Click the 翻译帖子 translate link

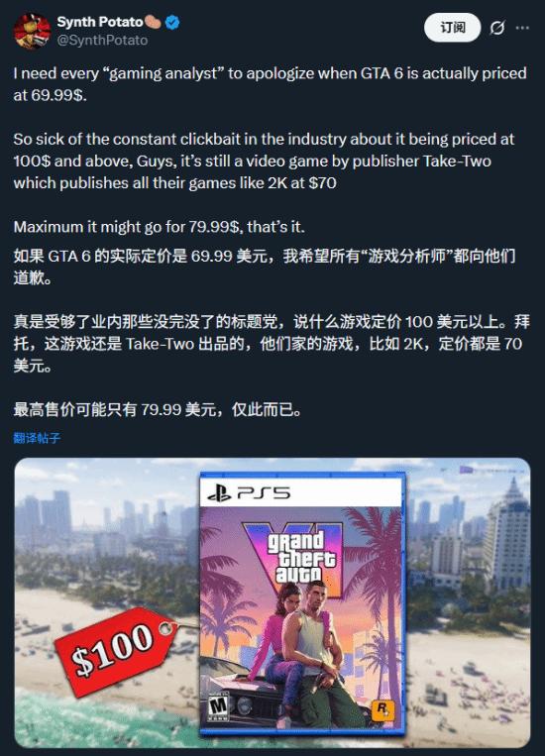(x=37, y=438)
